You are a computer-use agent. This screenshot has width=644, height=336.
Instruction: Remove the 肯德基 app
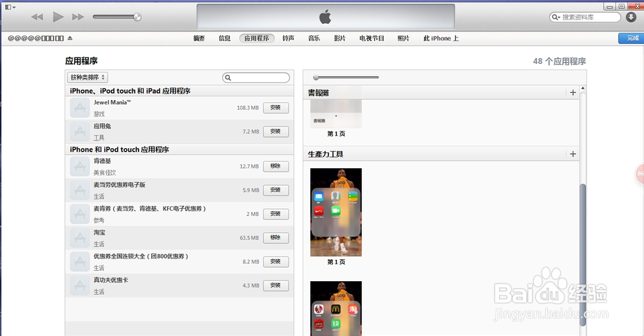pos(276,166)
